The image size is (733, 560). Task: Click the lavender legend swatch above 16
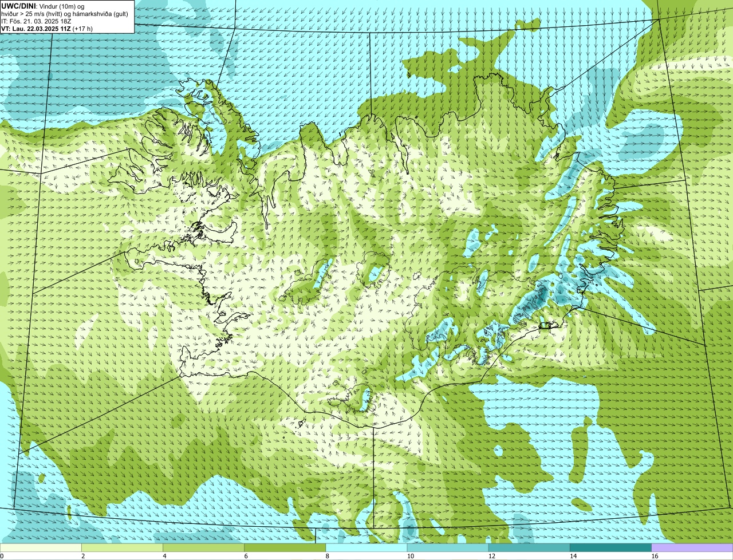pyautogui.click(x=692, y=548)
